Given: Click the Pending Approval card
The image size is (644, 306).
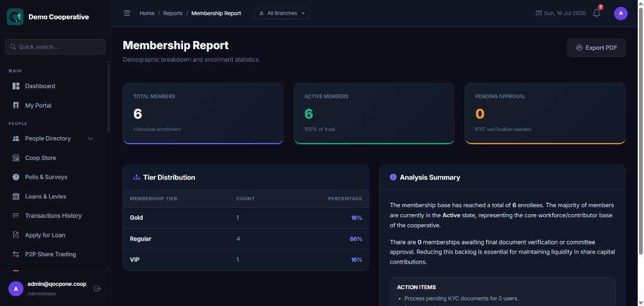Looking at the screenshot, I should (x=545, y=113).
